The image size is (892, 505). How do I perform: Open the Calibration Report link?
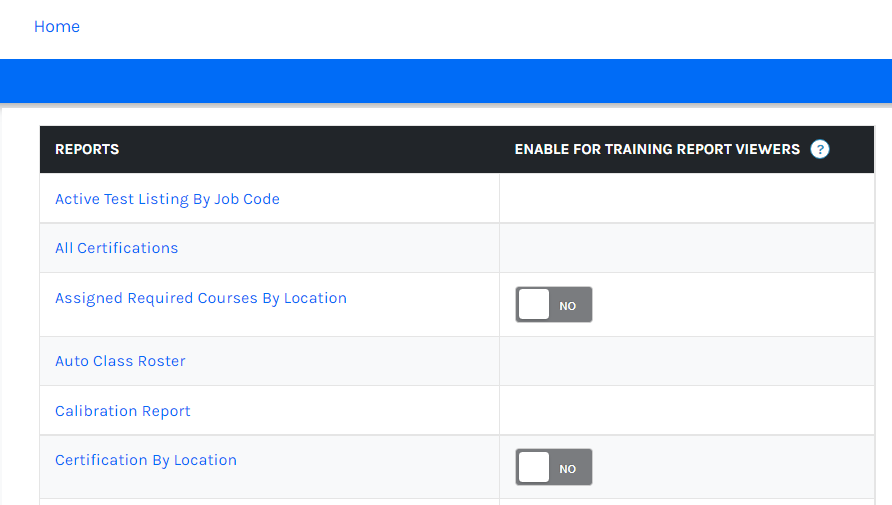123,411
